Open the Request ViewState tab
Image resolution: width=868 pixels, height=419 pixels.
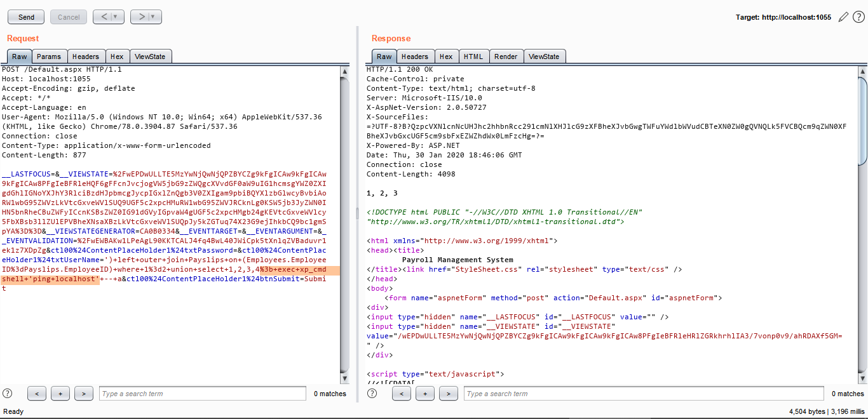(150, 57)
